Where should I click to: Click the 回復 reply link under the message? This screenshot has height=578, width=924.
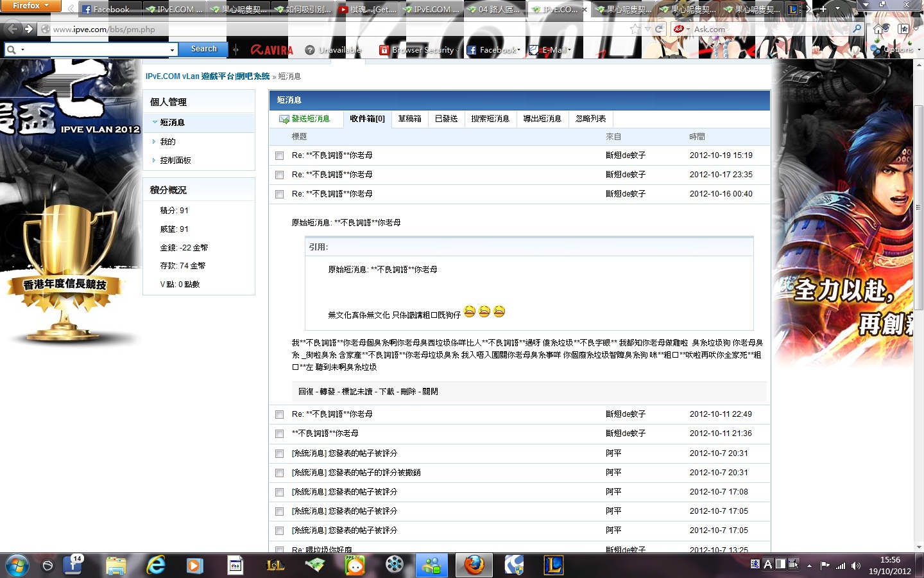[x=305, y=392]
